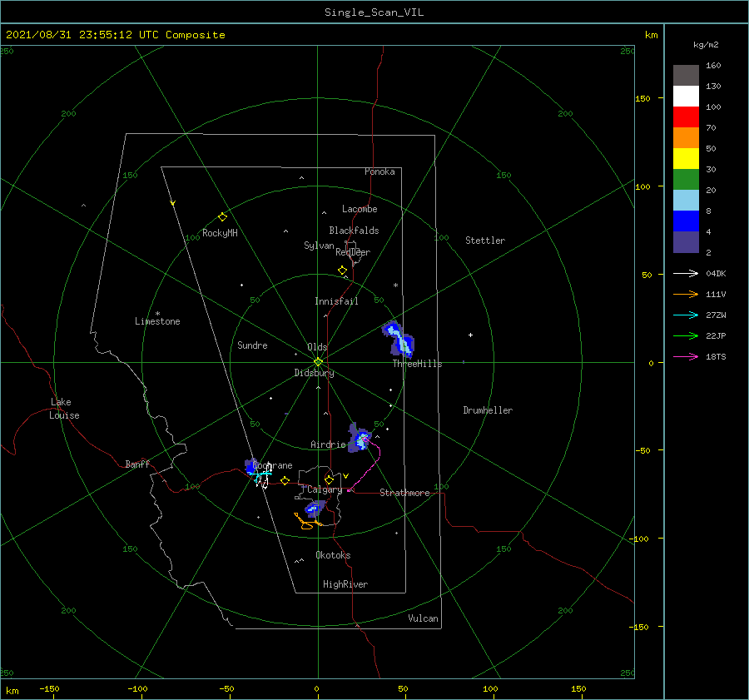This screenshot has width=749, height=700.
Task: Click the Stettler town label
Action: (x=485, y=241)
